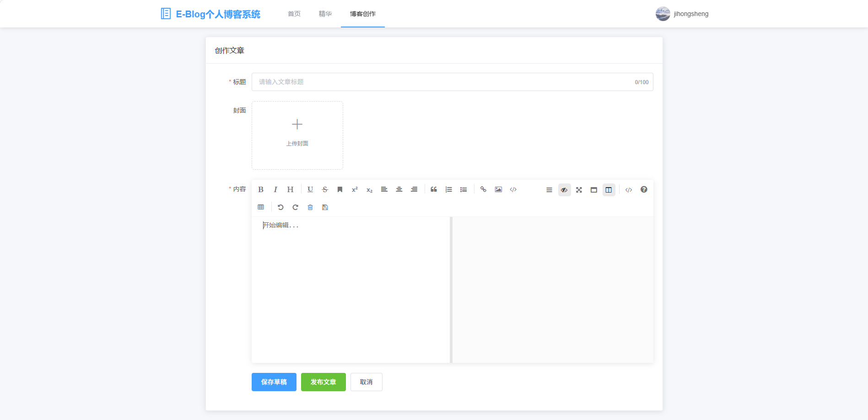Redo the last edit
The width and height of the screenshot is (868, 420).
pos(296,207)
